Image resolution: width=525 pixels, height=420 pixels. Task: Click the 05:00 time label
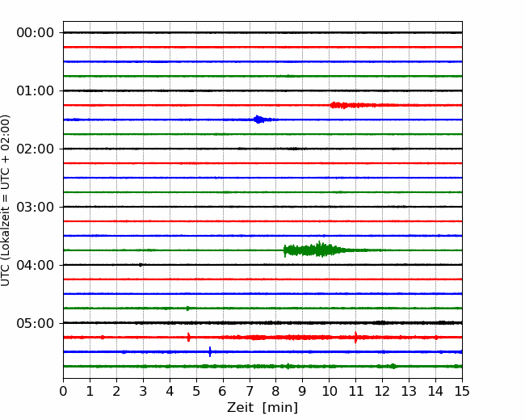pyautogui.click(x=36, y=323)
